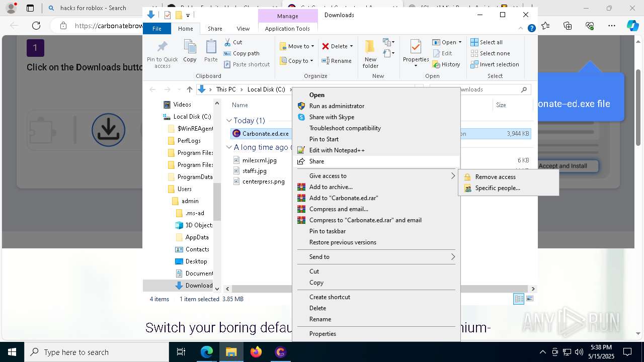Select PerfLogs folder in tree
The image size is (644, 362).
pos(189,141)
